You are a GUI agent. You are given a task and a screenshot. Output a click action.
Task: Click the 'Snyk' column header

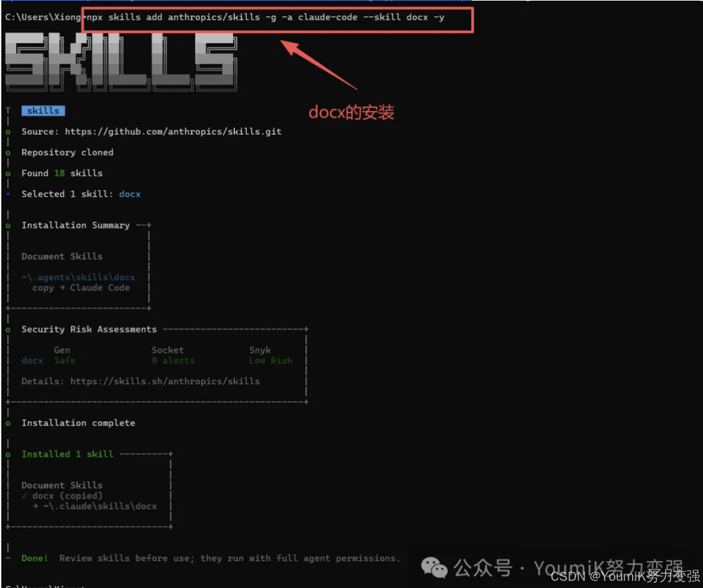[x=260, y=350]
